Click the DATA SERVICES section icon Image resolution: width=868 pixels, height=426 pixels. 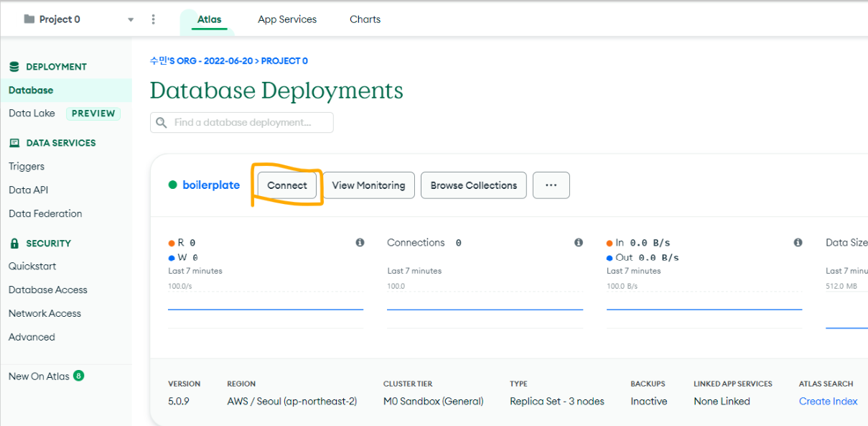14,143
